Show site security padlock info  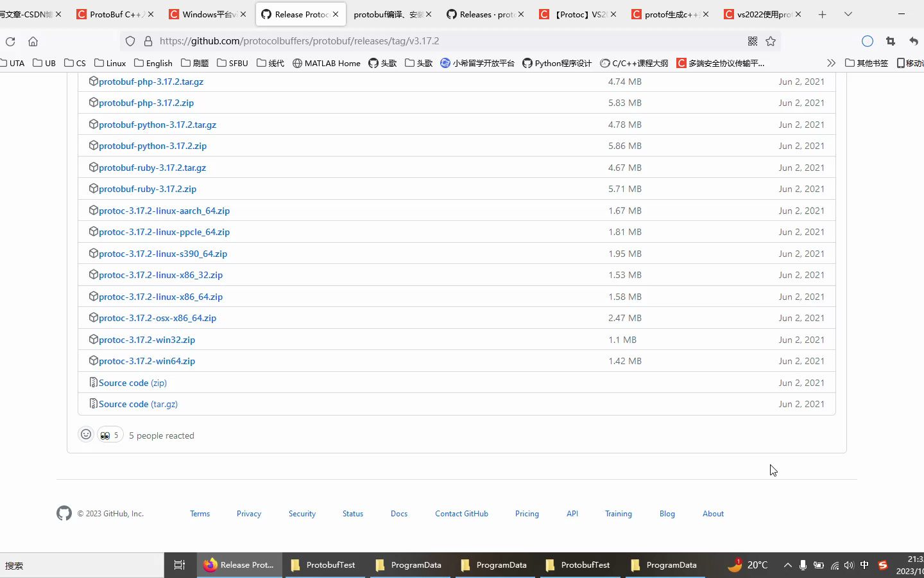coord(148,41)
